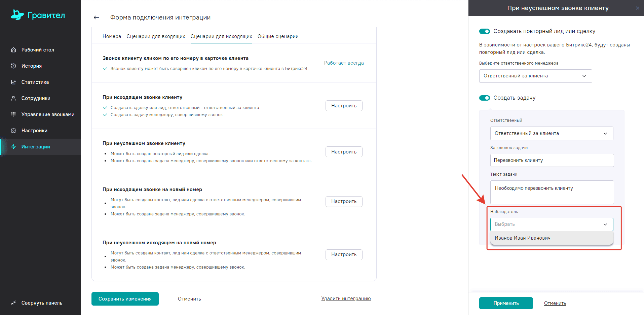
Task: Click the Гравител logo icon
Action: point(17,15)
